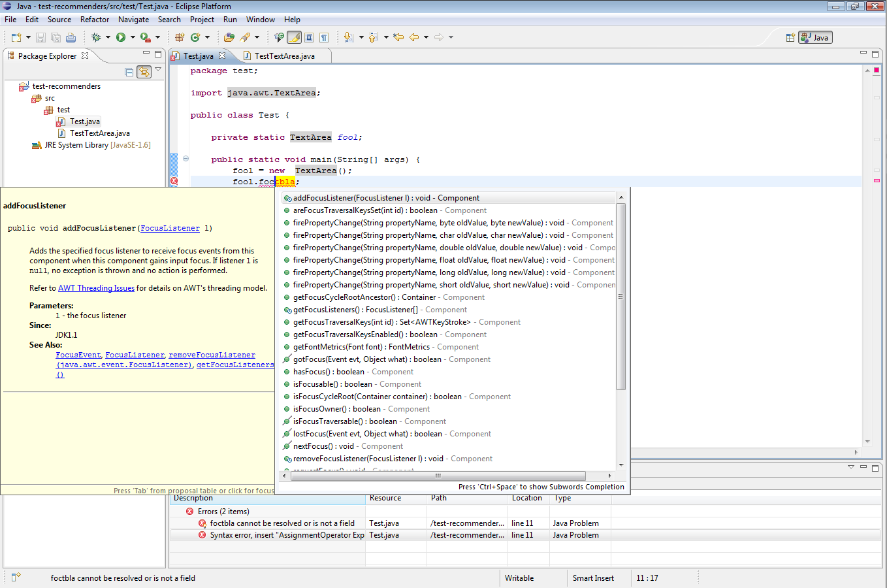The image size is (887, 588).
Task: Click the Search flashlight icon
Action: (x=246, y=37)
